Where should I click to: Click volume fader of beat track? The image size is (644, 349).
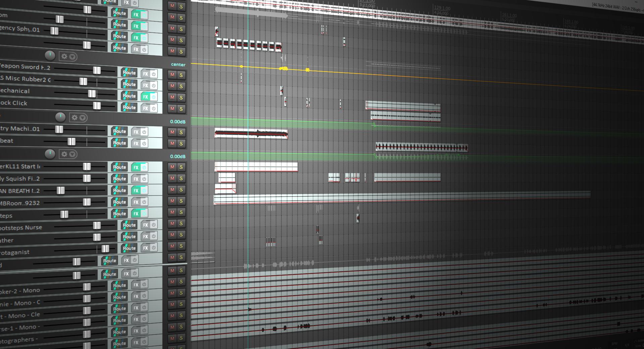click(71, 141)
